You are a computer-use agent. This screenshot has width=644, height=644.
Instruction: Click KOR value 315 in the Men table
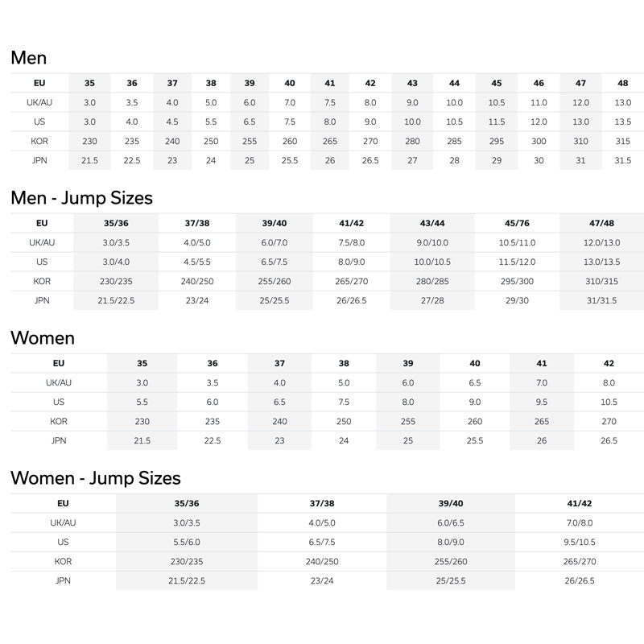(622, 141)
